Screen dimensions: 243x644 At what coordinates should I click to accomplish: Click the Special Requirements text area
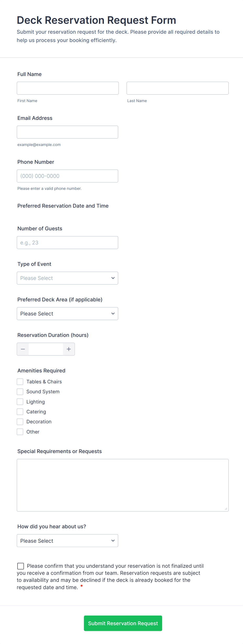point(123,485)
